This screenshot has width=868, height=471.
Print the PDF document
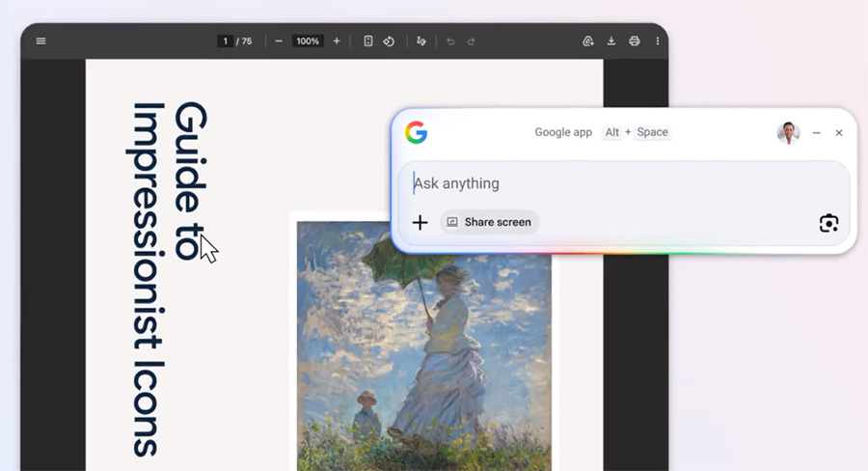click(x=635, y=41)
